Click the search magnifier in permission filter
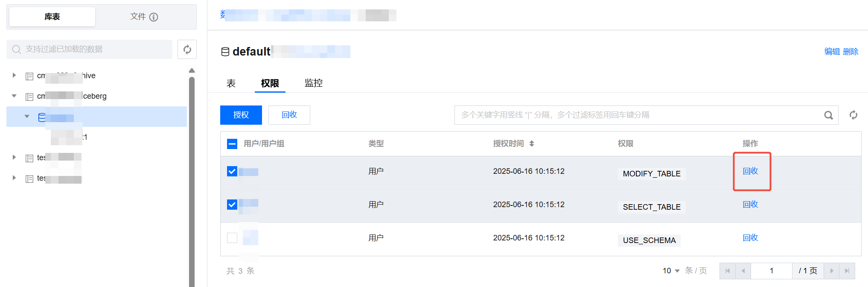This screenshot has width=868, height=287. click(828, 115)
